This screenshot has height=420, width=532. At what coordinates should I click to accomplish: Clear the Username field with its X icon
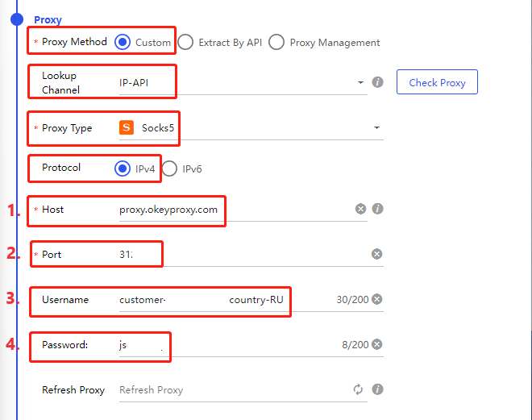click(376, 299)
